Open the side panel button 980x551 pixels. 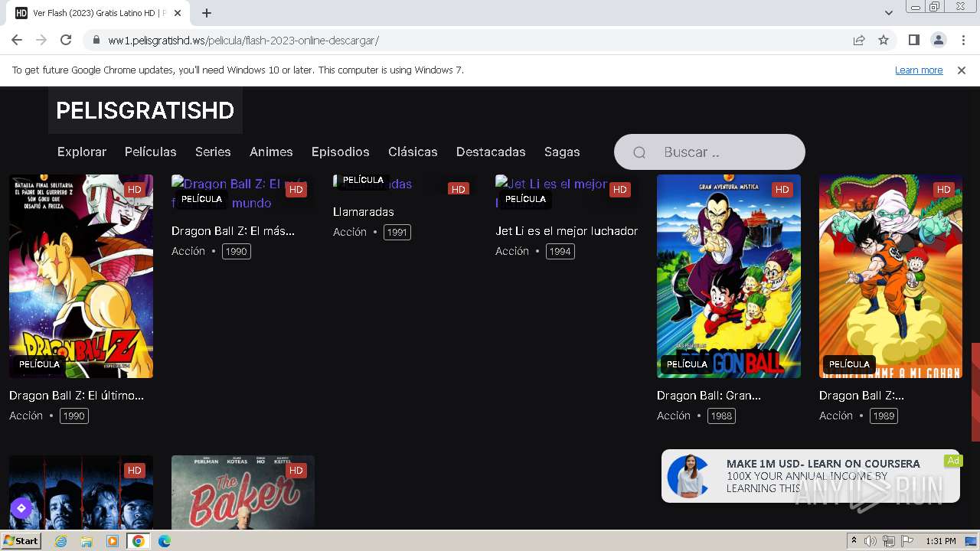point(913,40)
